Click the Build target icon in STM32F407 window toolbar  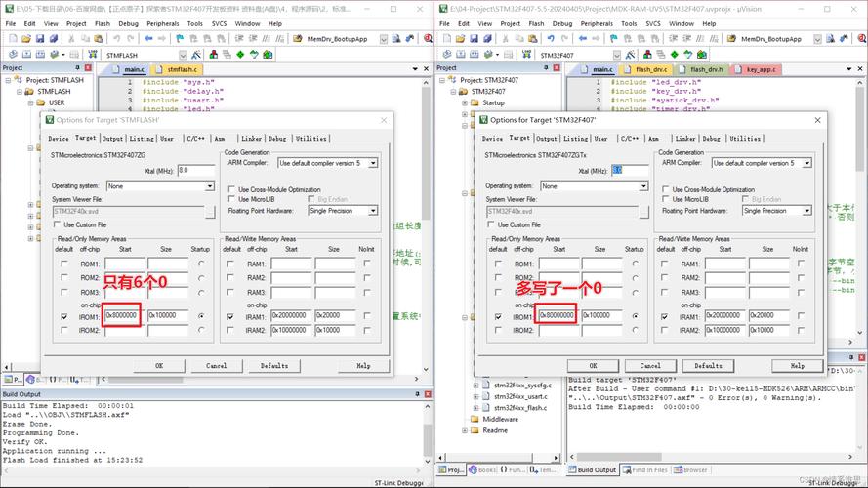point(461,55)
